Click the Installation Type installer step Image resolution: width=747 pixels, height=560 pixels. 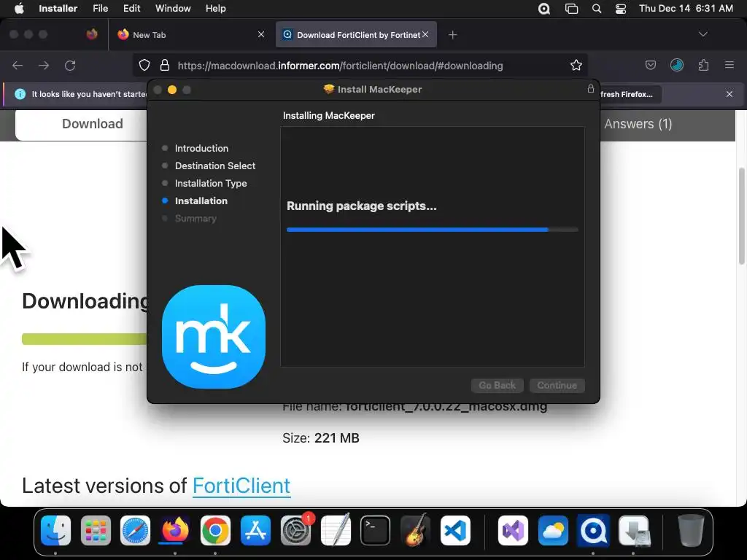tap(211, 183)
